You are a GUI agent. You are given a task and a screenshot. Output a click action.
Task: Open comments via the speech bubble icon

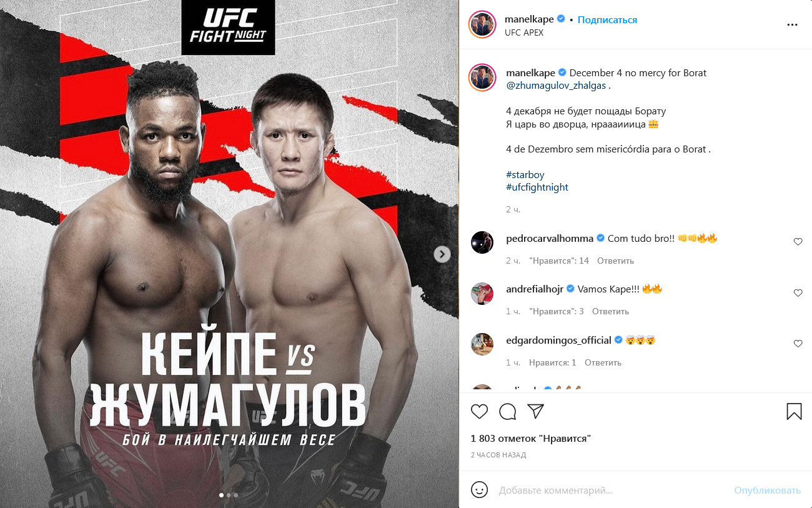(x=508, y=411)
